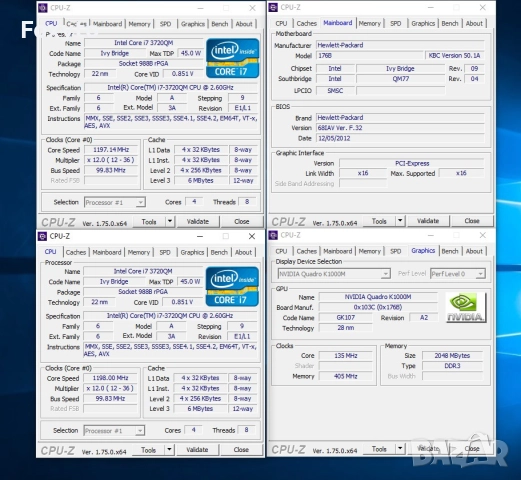
Task: Click BIOS version 68IAV Ver. F.32
Action: click(x=400, y=128)
